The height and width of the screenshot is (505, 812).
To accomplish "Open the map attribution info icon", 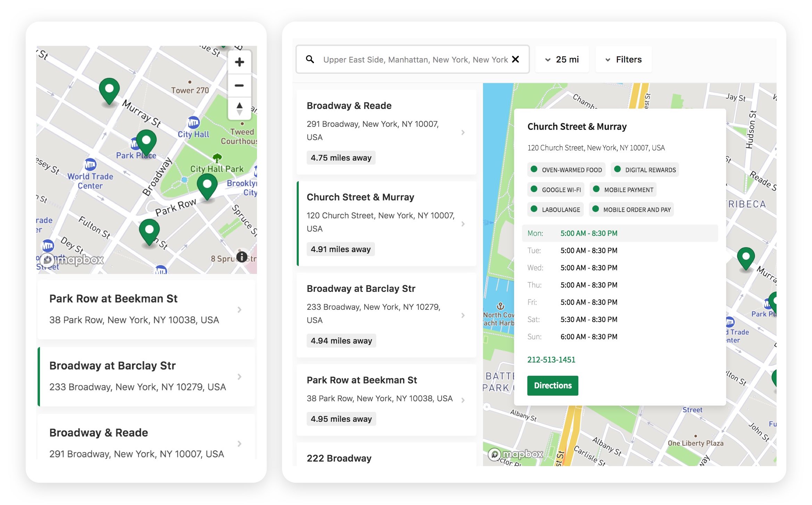I will coord(242,257).
